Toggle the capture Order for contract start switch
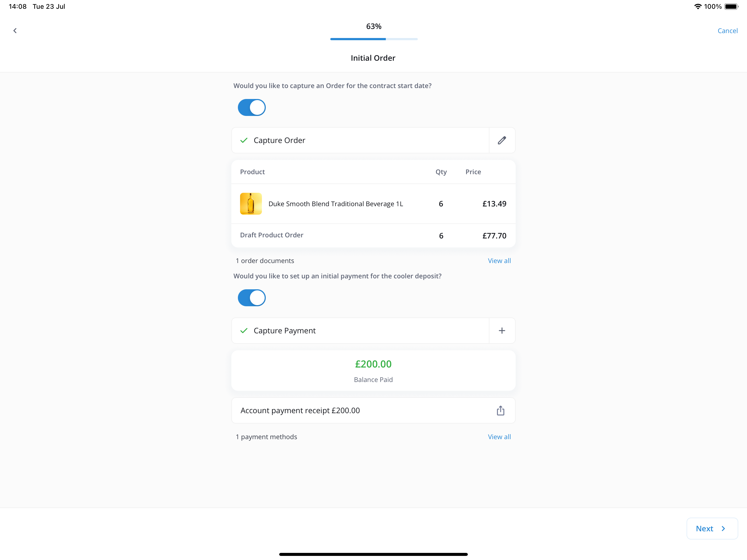 tap(252, 107)
